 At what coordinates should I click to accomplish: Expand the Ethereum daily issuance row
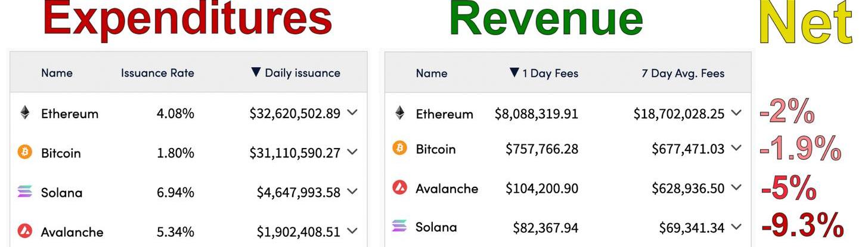click(352, 112)
